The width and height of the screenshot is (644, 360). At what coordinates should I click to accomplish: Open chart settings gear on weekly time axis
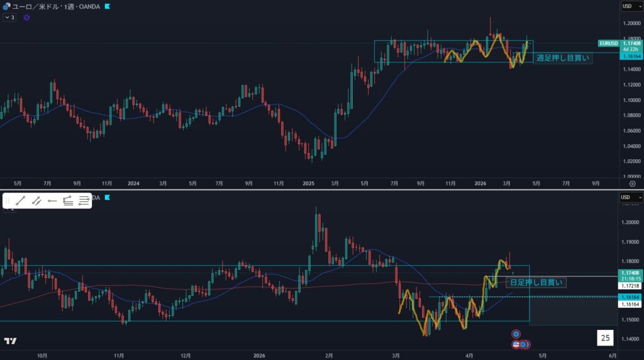631,183
